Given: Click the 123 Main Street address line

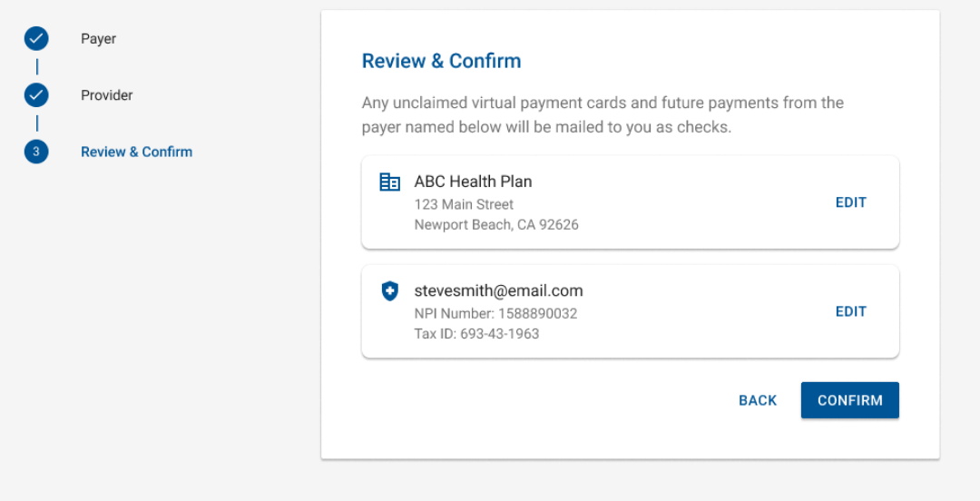Looking at the screenshot, I should click(464, 204).
